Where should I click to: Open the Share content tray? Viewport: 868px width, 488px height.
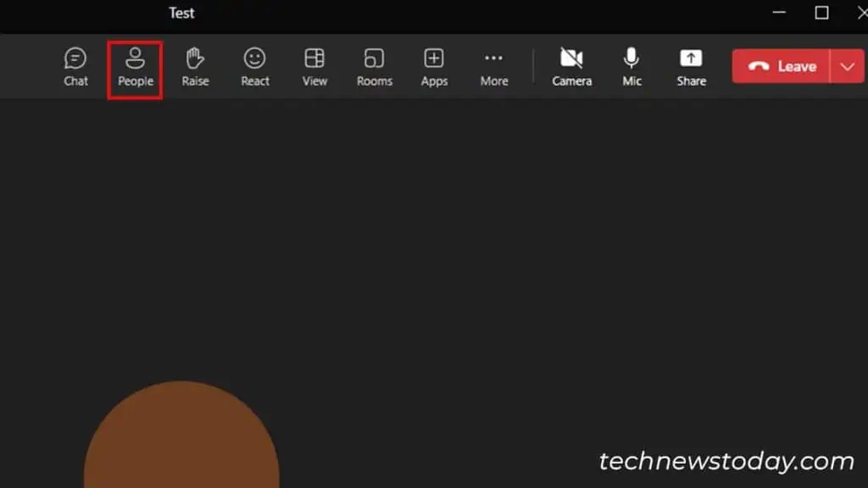point(691,66)
